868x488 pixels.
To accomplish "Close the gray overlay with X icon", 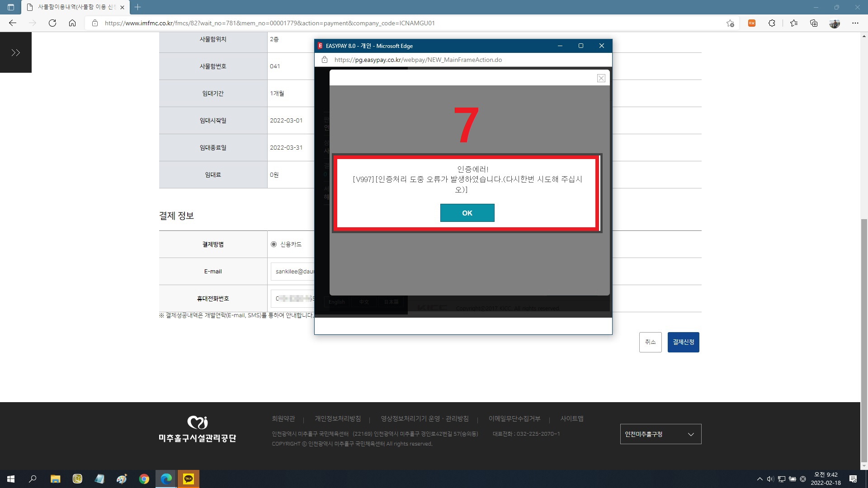I will 601,78.
